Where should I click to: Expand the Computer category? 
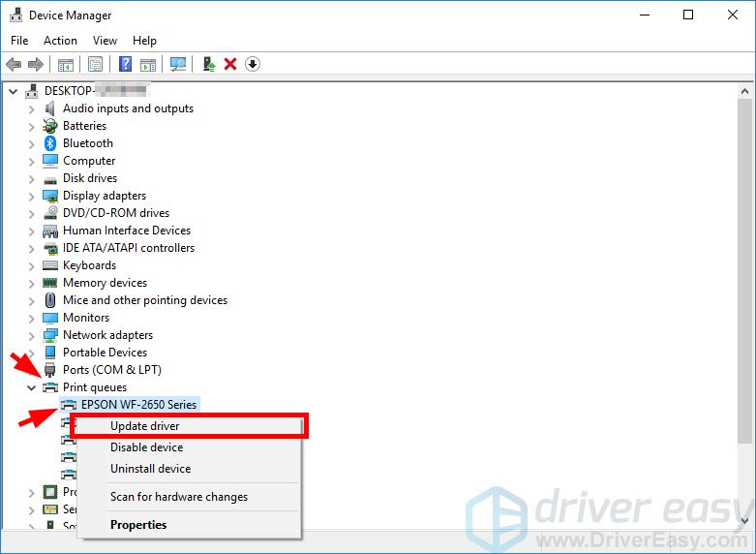tap(31, 162)
